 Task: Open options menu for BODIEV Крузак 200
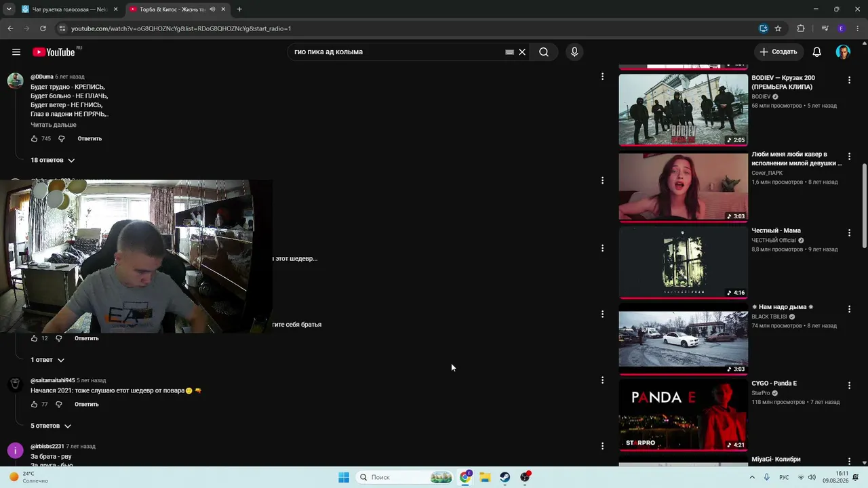(x=849, y=80)
